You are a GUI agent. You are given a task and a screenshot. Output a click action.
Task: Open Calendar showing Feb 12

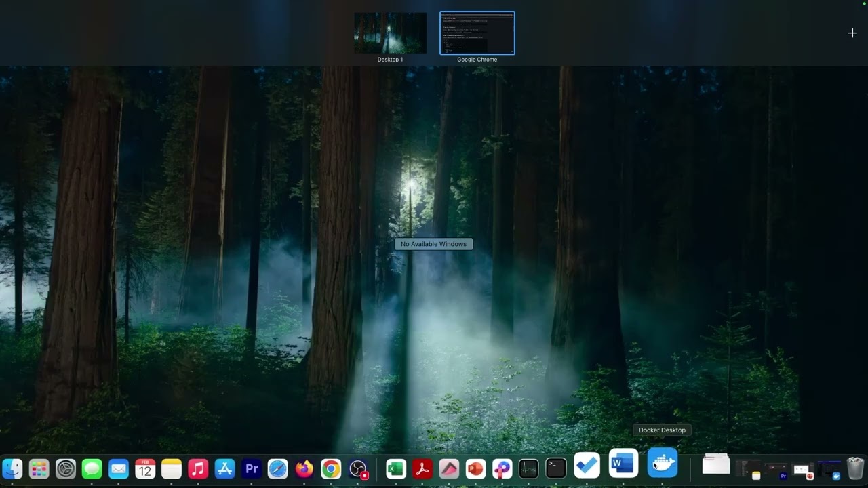(x=145, y=468)
